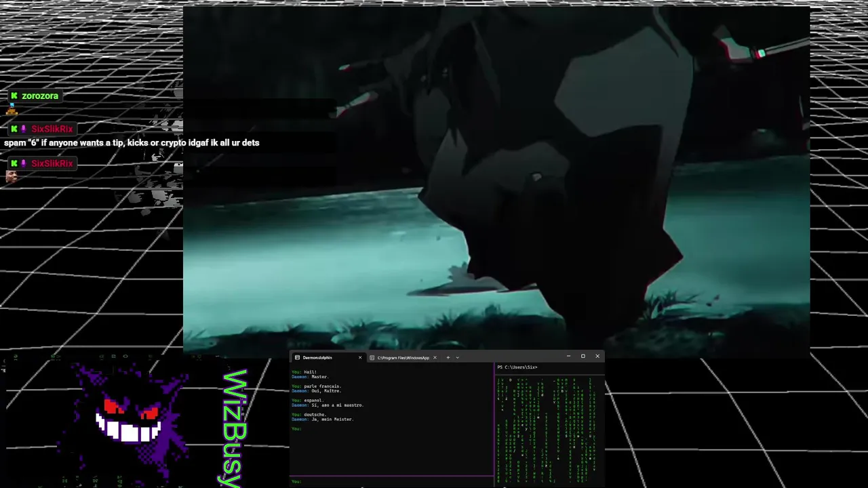Switch to the Daemon:dolphin terminal tab

328,357
